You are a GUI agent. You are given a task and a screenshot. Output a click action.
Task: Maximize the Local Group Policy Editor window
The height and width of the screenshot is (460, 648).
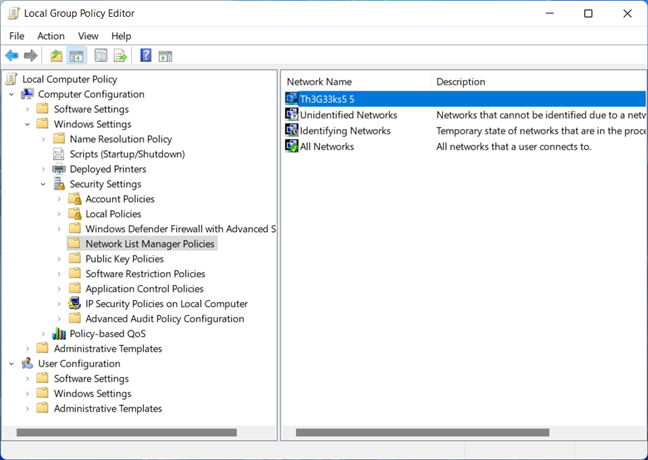[x=588, y=13]
